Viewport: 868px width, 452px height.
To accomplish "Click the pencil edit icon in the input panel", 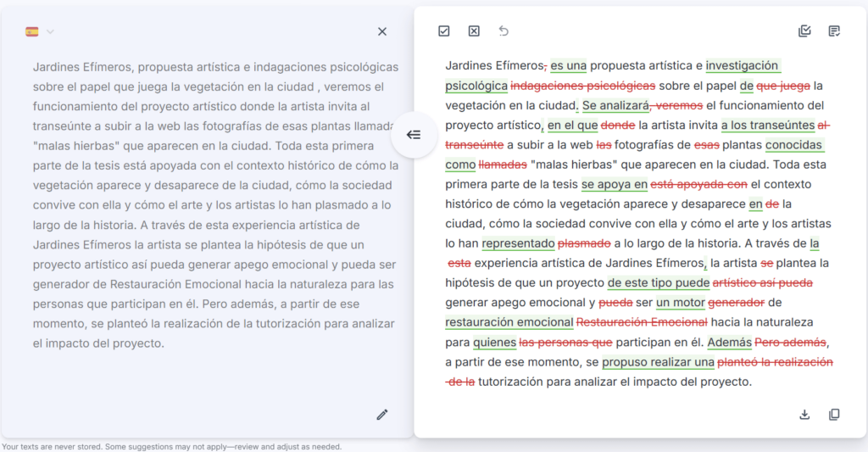I will [x=382, y=414].
